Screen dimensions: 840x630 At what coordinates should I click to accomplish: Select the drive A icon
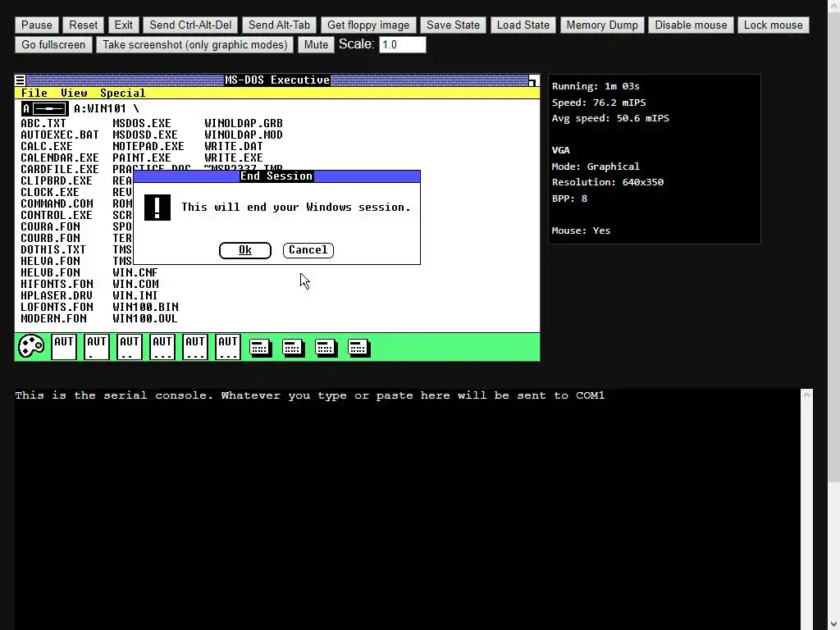pyautogui.click(x=45, y=109)
